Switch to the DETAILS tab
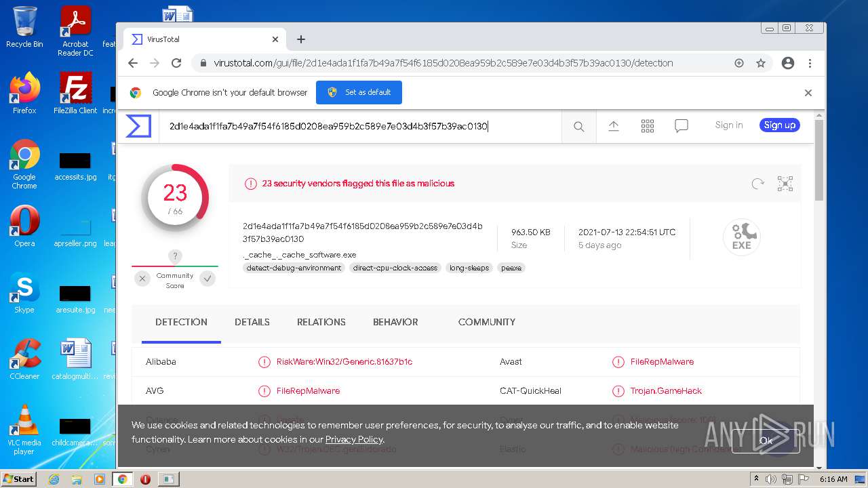Screen dimensions: 868x488 (252, 322)
